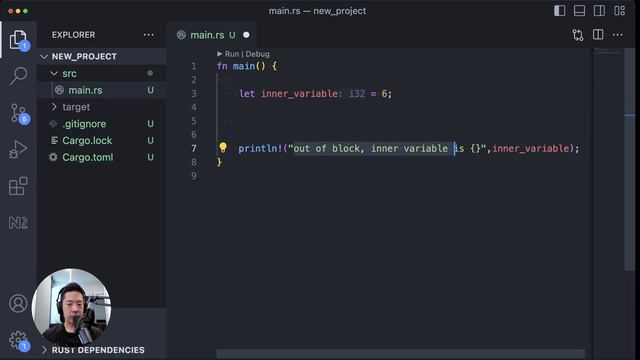Open editor More Actions ellipsis
This screenshot has height=360, width=640.
click(618, 35)
